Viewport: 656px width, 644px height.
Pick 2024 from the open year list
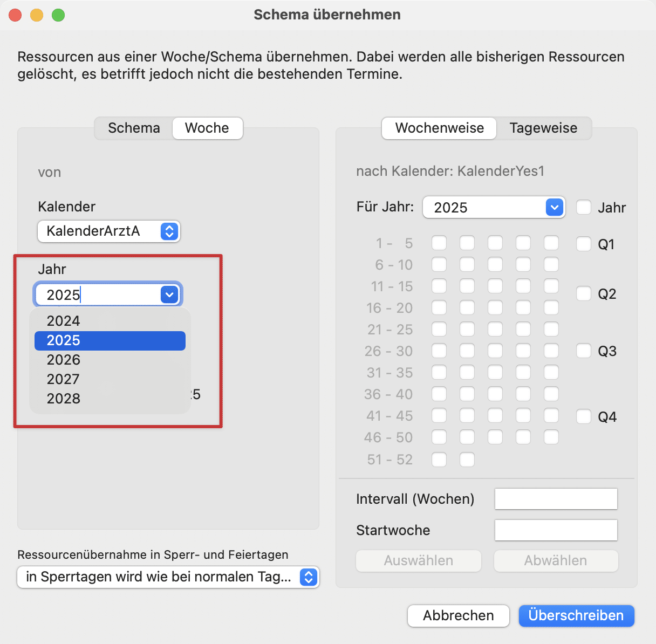pyautogui.click(x=64, y=321)
